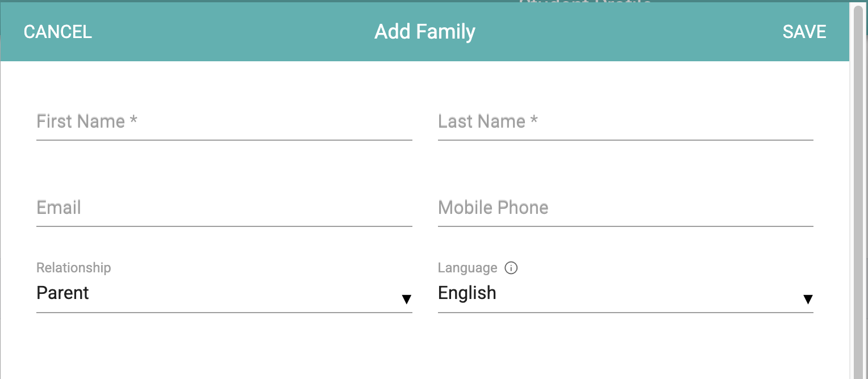Click the underline beneath Email

(x=224, y=226)
